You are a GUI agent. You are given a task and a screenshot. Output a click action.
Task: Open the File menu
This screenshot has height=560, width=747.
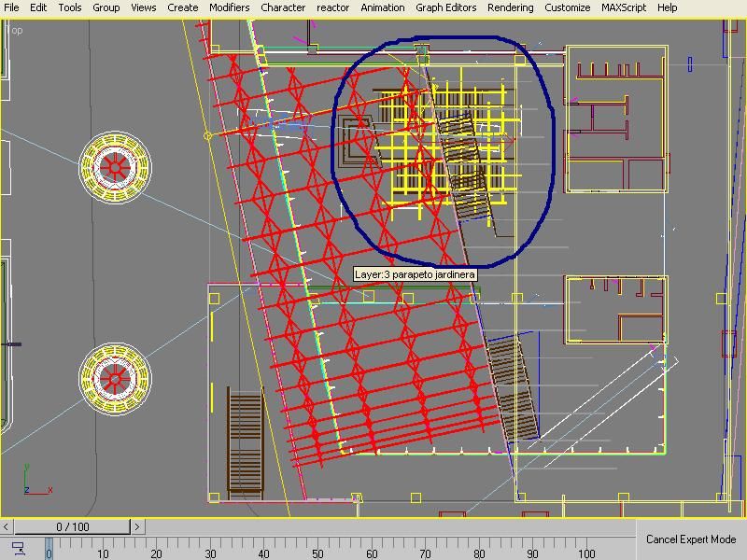tap(11, 7)
